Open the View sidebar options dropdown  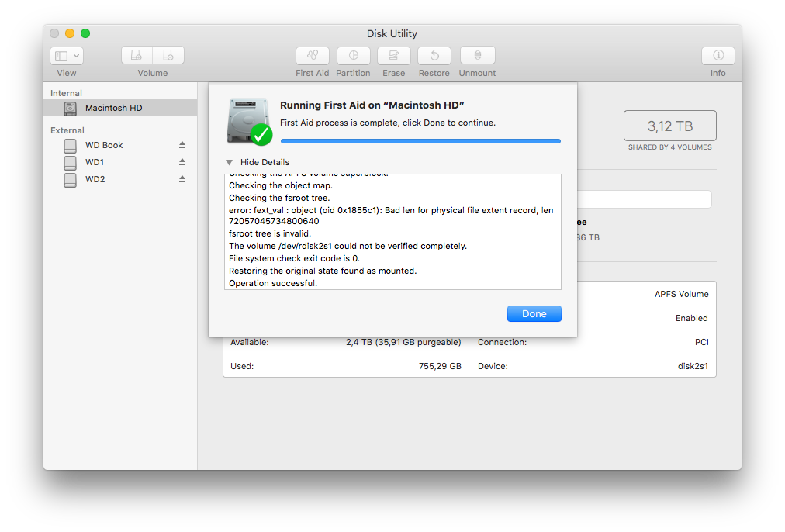[x=67, y=56]
